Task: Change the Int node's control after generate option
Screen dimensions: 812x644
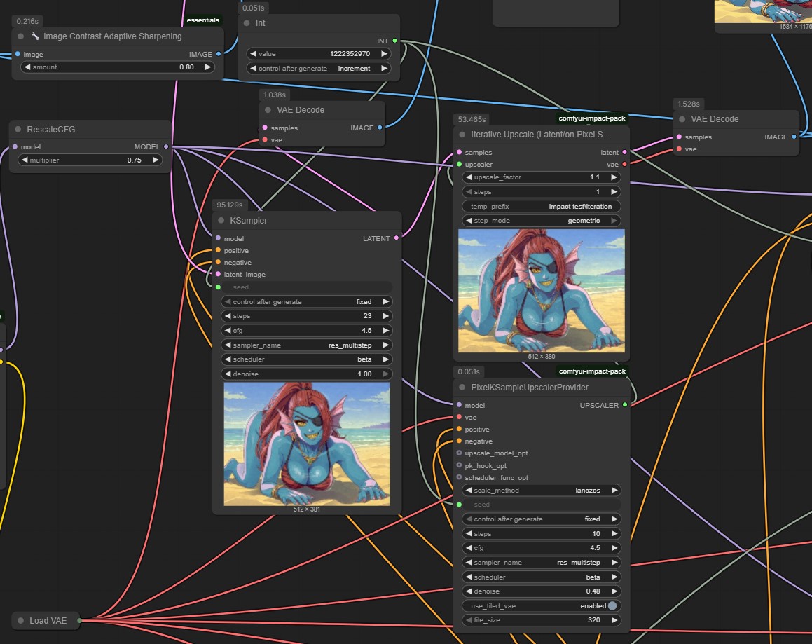Action: pyautogui.click(x=319, y=69)
